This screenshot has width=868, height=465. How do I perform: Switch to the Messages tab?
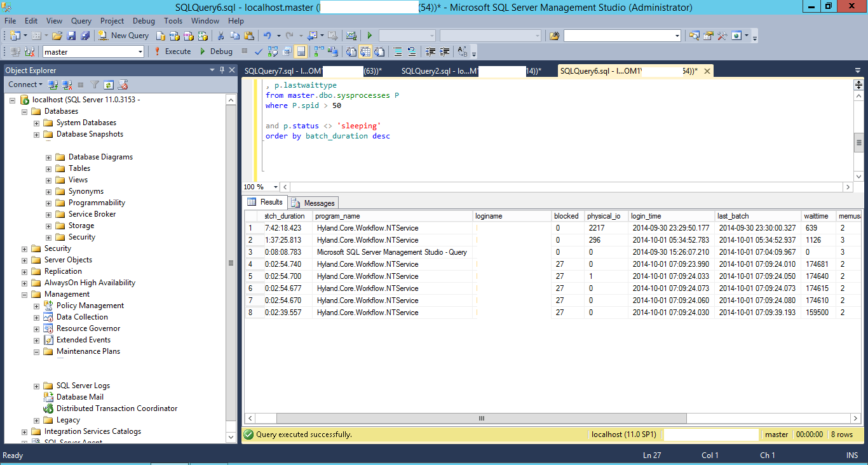click(314, 203)
